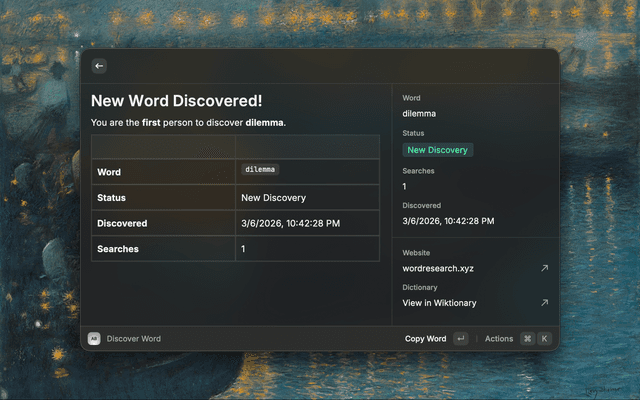Click the Command key icon in the action bar
This screenshot has height=400, width=640.
coord(527,339)
